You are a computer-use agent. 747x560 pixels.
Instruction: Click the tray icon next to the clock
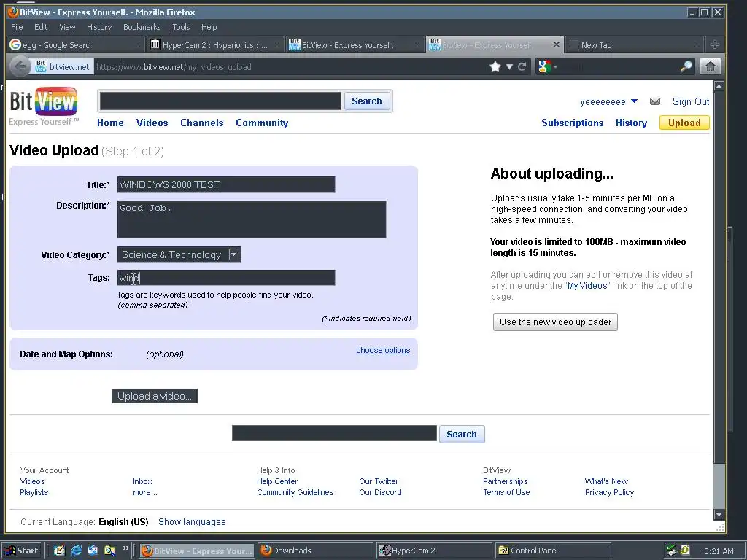(686, 550)
